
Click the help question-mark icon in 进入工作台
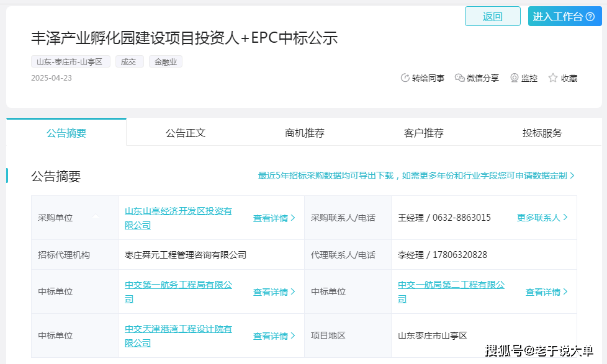(590, 17)
